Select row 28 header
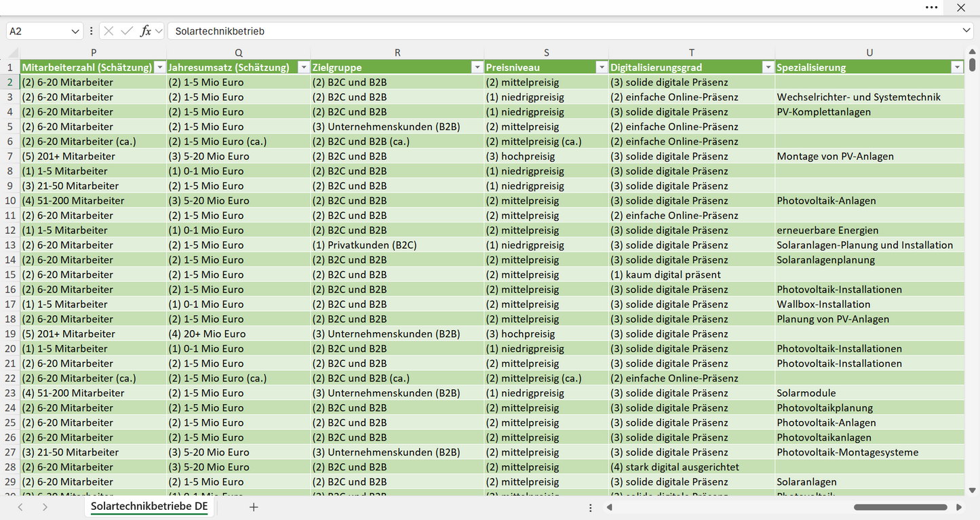The height and width of the screenshot is (520, 980). pyautogui.click(x=10, y=466)
